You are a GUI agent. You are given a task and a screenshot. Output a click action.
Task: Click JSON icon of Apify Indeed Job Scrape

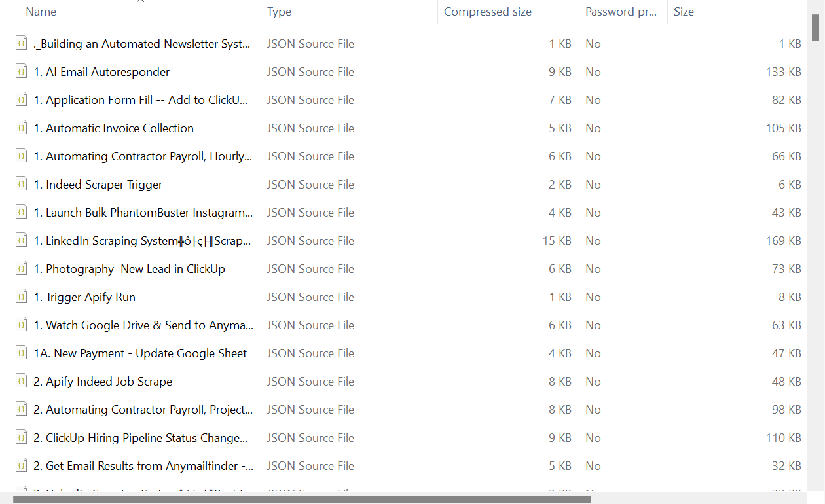(x=22, y=382)
